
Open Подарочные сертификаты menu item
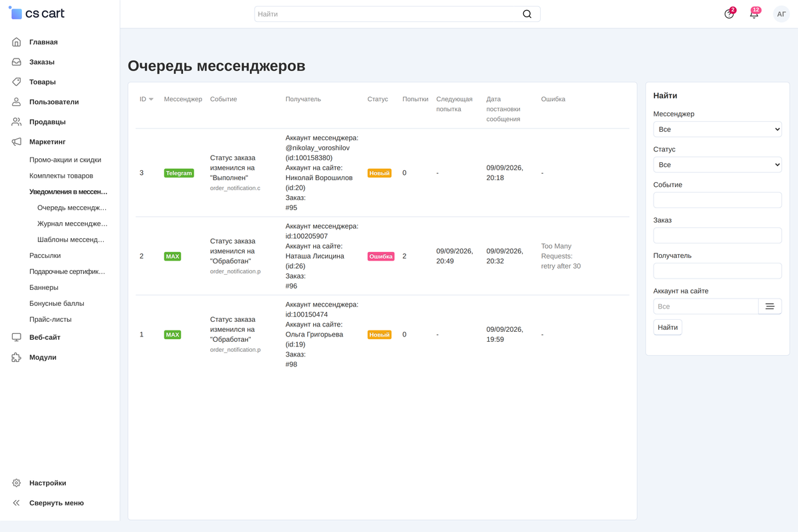67,271
